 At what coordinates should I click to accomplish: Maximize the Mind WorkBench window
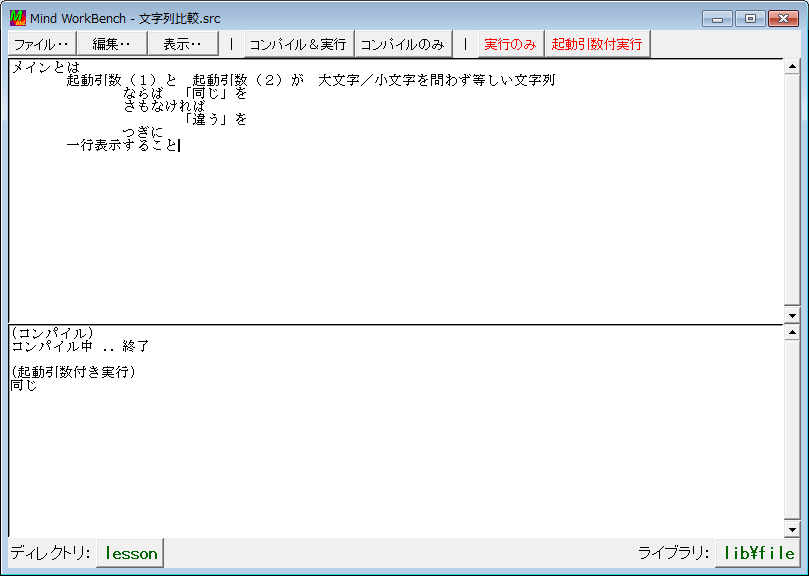click(750, 19)
